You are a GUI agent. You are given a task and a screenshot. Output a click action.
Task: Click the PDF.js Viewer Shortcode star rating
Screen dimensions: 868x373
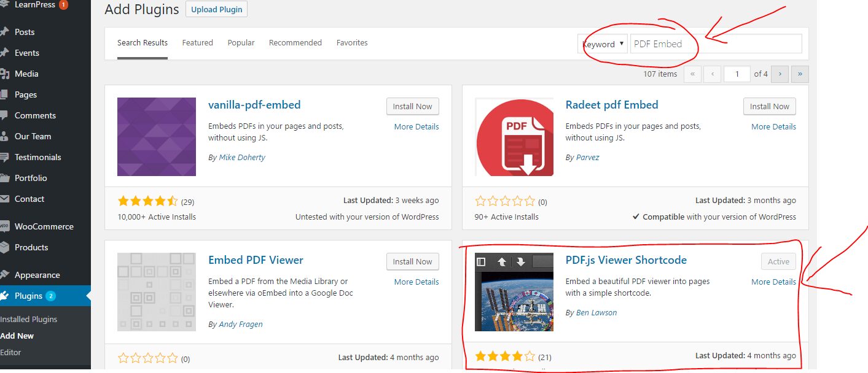(505, 356)
